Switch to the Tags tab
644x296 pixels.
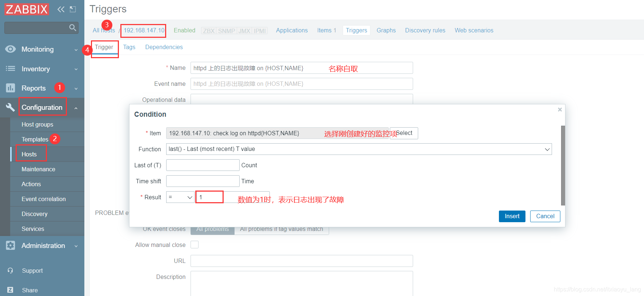click(x=129, y=47)
